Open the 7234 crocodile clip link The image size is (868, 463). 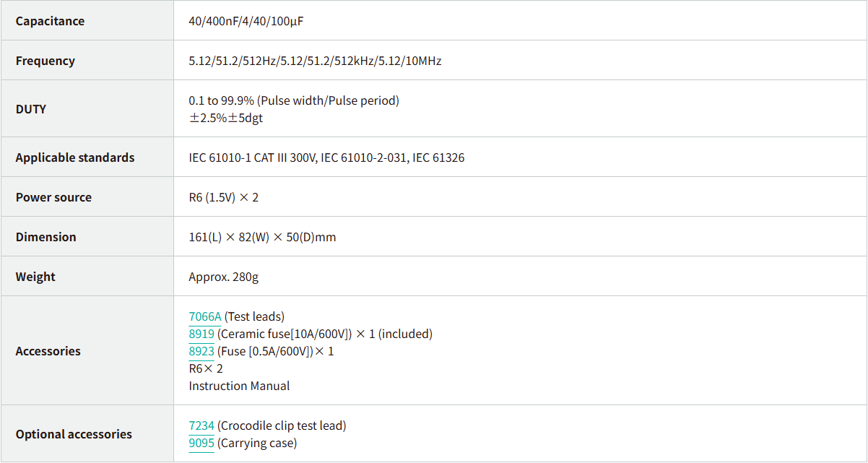(201, 425)
